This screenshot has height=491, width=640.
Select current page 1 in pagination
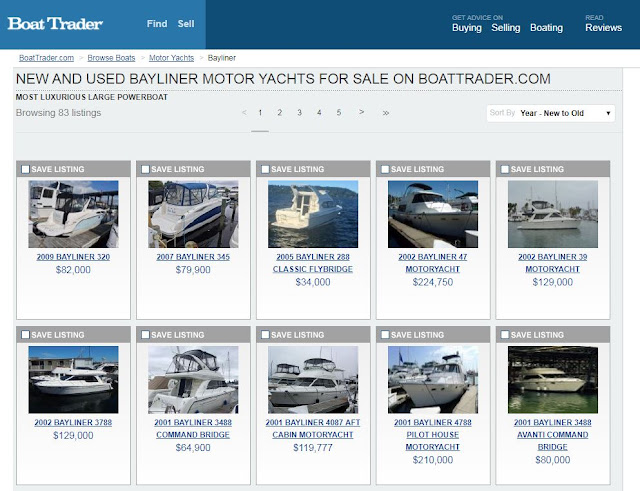pos(260,113)
